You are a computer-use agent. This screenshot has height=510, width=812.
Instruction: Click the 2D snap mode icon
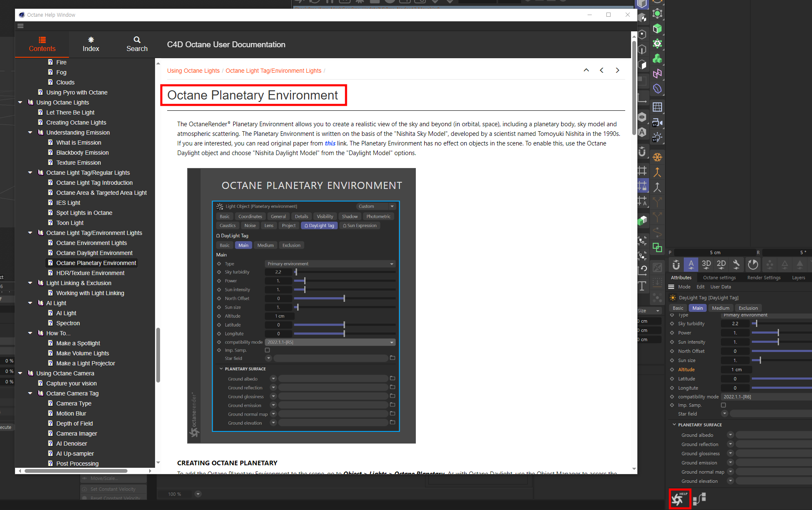(x=721, y=264)
